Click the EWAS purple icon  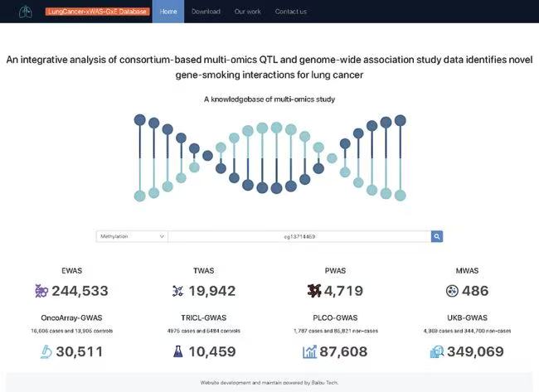coord(41,291)
